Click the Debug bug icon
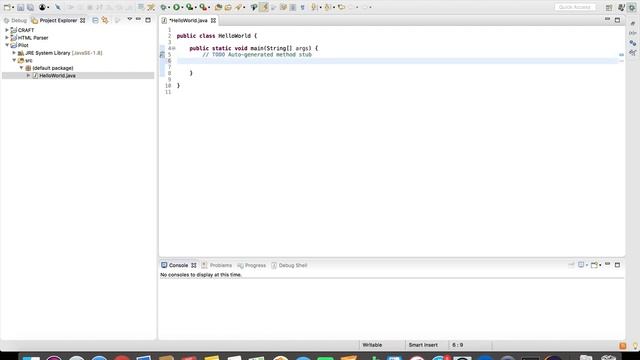The width and height of the screenshot is (640, 360). coord(164,7)
